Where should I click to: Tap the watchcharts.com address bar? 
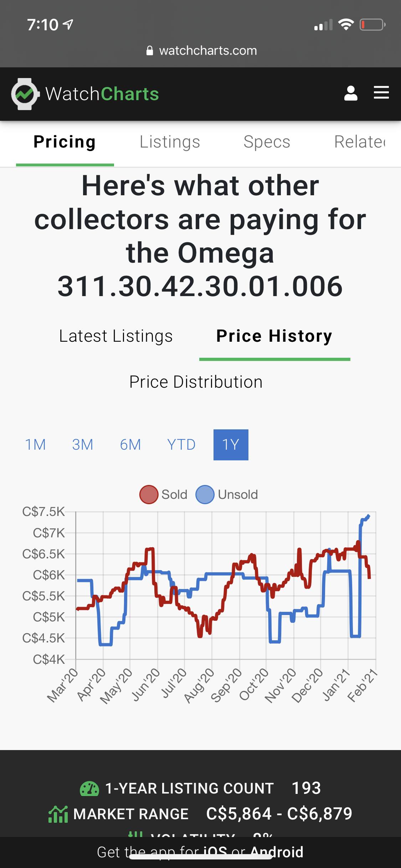[208, 51]
